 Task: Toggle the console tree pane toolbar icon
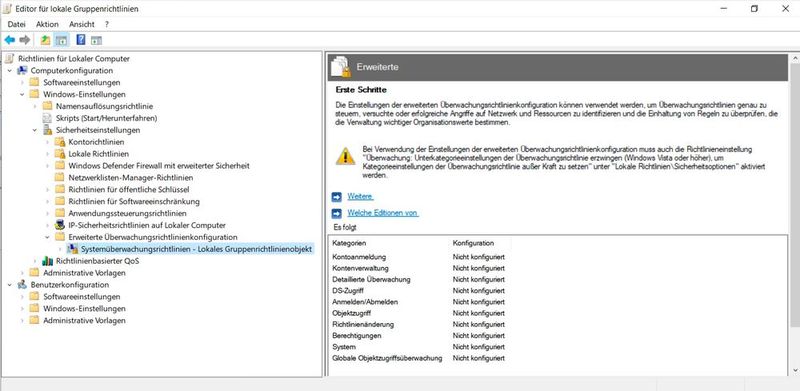tap(61, 40)
